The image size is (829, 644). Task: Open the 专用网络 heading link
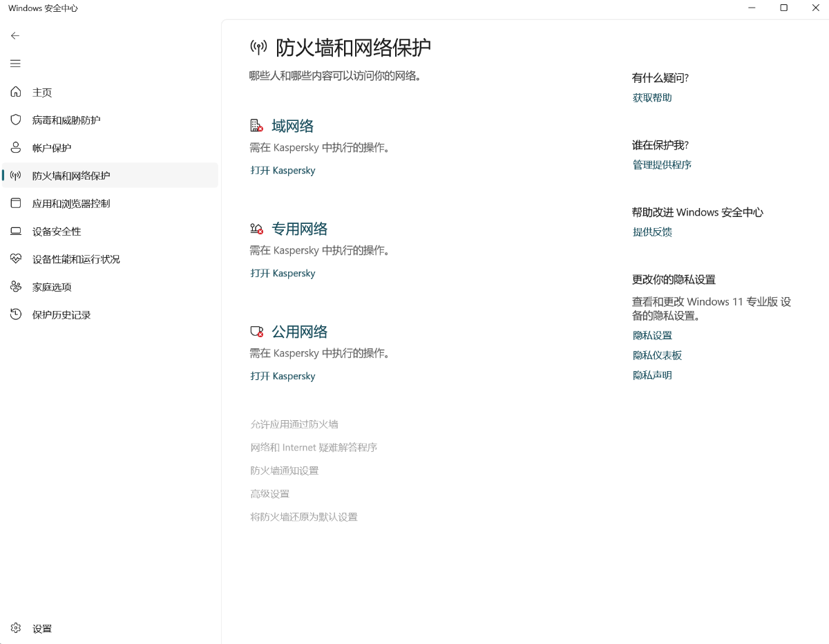tap(300, 229)
